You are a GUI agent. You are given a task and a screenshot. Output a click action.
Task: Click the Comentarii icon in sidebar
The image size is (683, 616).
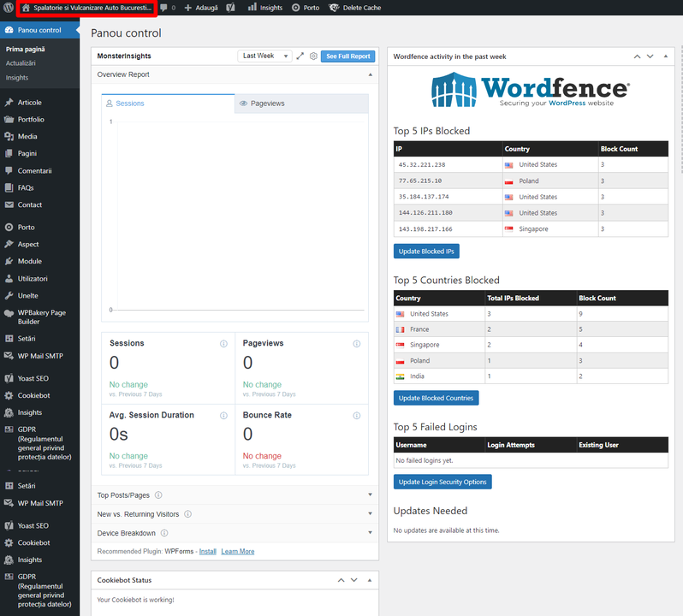(9, 170)
